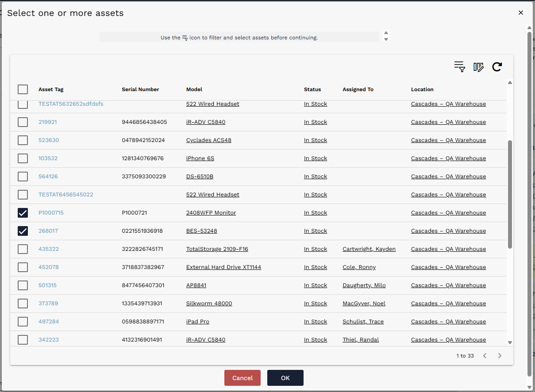This screenshot has width=535, height=392.
Task: Open assignee Daugherty, Milo link
Action: [364, 285]
